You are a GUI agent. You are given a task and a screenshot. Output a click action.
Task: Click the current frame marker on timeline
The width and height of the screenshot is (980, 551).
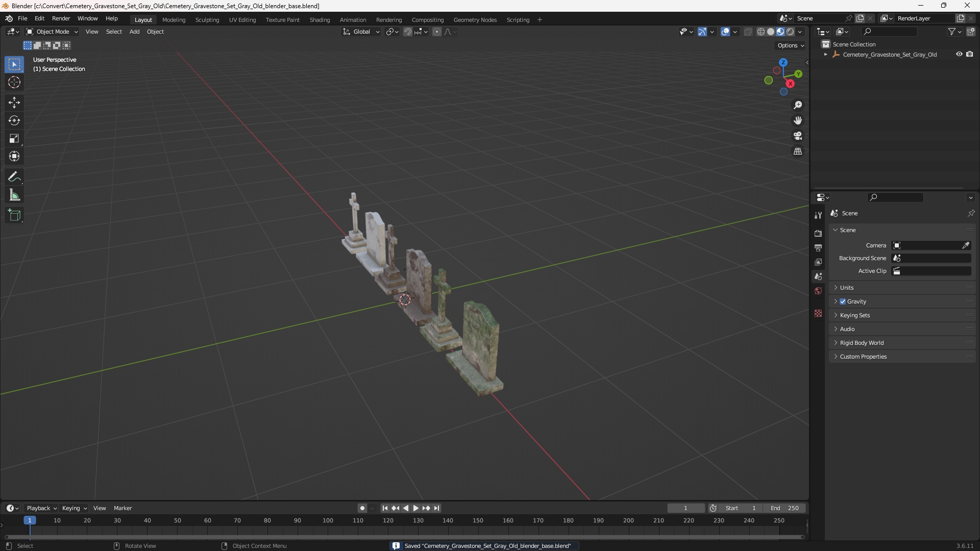pos(30,520)
